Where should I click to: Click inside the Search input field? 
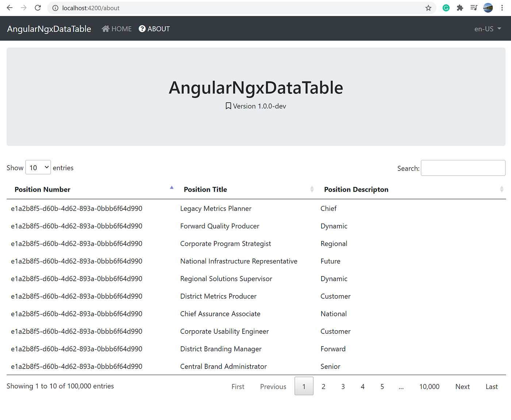pos(463,168)
